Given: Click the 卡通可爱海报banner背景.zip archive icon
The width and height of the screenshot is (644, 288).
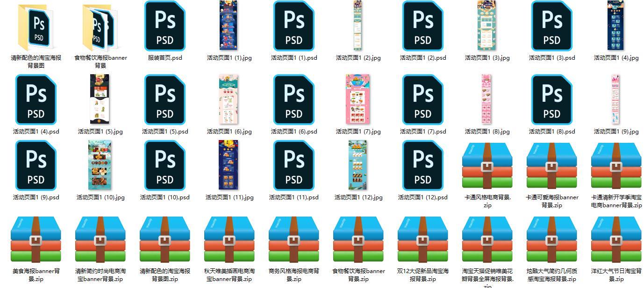Looking at the screenshot, I should tap(552, 165).
